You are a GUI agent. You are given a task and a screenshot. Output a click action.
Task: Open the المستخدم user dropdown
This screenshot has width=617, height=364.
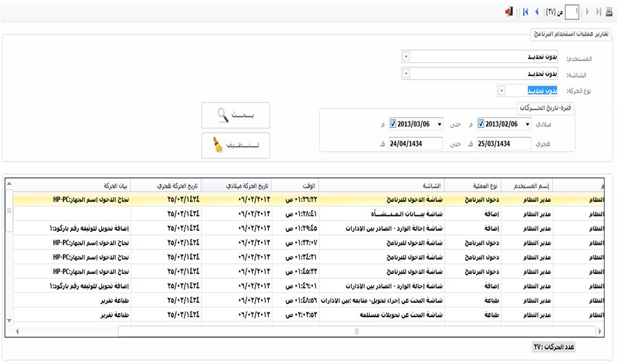coord(405,57)
